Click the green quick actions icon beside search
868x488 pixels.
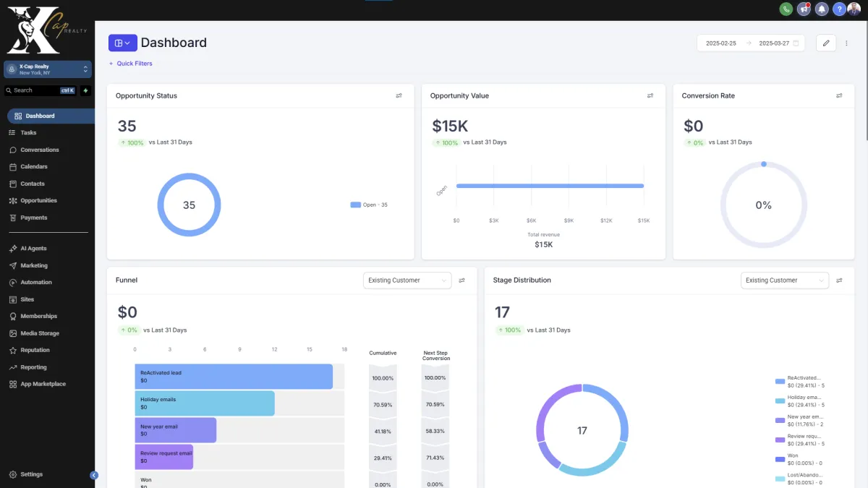pos(85,90)
